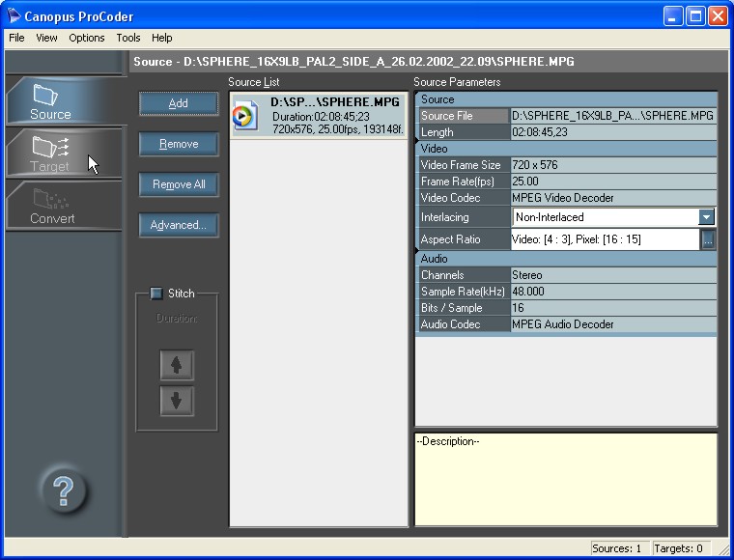The image size is (734, 560).
Task: Click the Remove button
Action: point(179,144)
